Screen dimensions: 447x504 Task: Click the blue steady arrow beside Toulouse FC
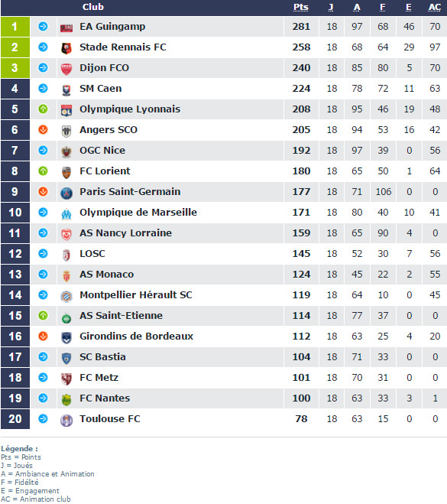pyautogui.click(x=43, y=419)
